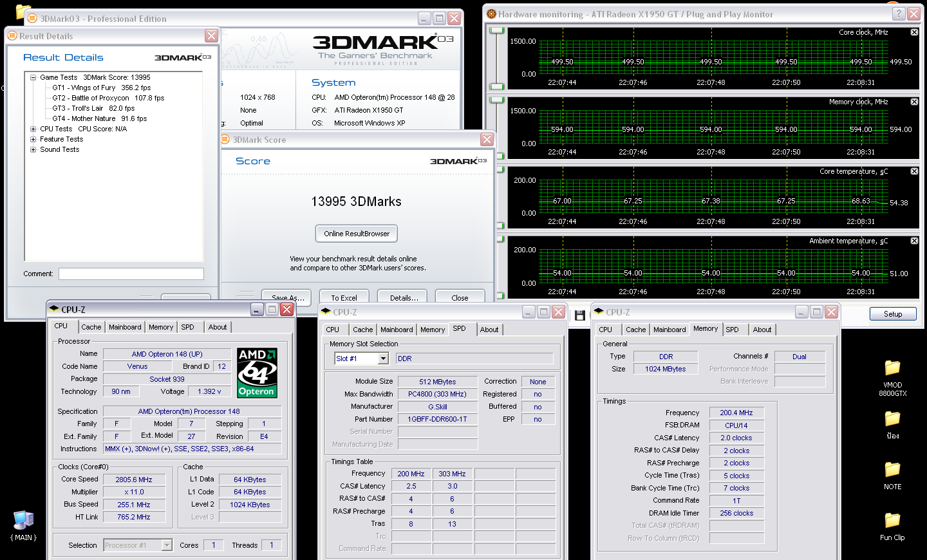The height and width of the screenshot is (560, 927).
Task: Close the Core clock graph with its X icon
Action: (914, 32)
